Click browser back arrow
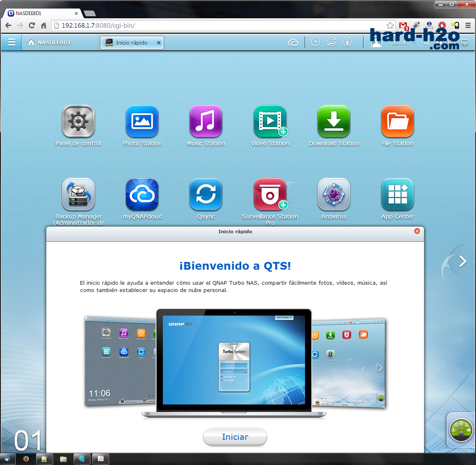476x465 pixels. click(9, 26)
